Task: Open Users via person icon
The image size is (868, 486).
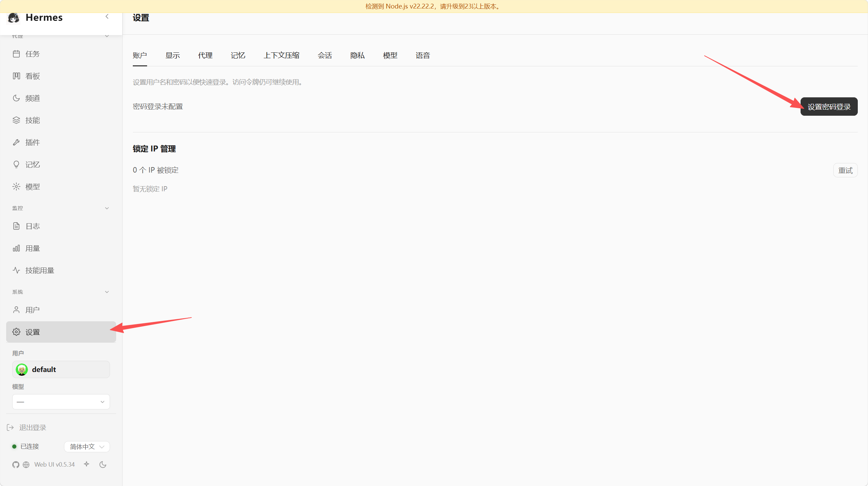Action: (16, 310)
